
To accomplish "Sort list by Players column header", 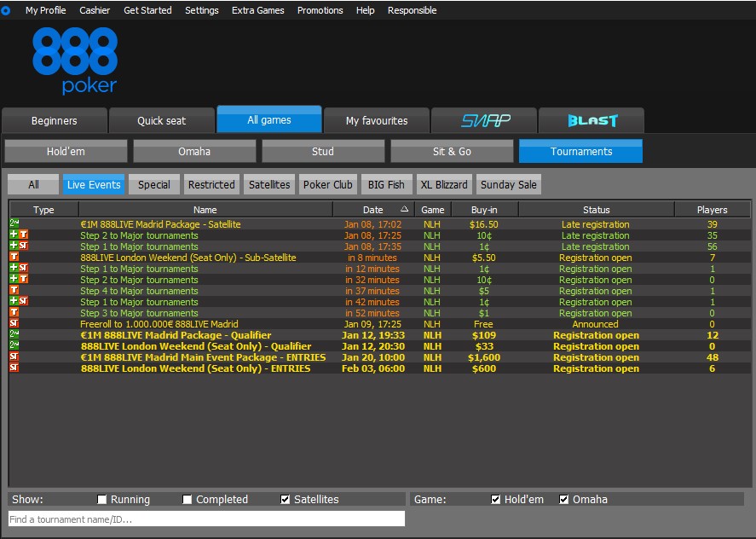I will pyautogui.click(x=712, y=210).
